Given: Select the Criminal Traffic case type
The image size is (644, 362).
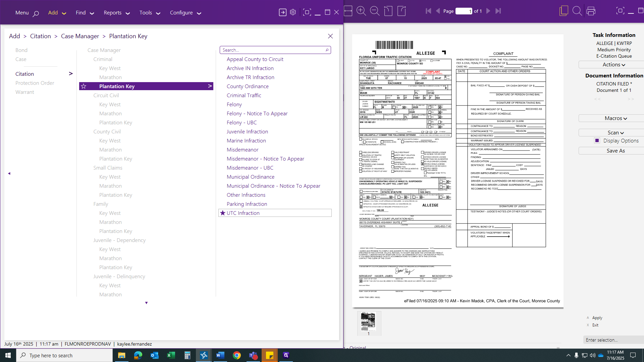Looking at the screenshot, I should 244,95.
